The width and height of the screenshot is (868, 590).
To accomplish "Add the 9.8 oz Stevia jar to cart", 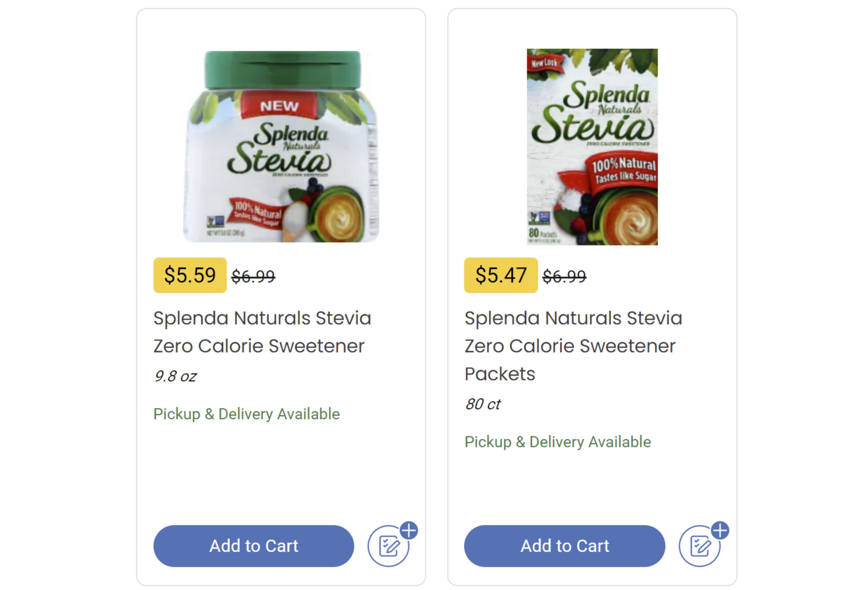I will tap(253, 545).
